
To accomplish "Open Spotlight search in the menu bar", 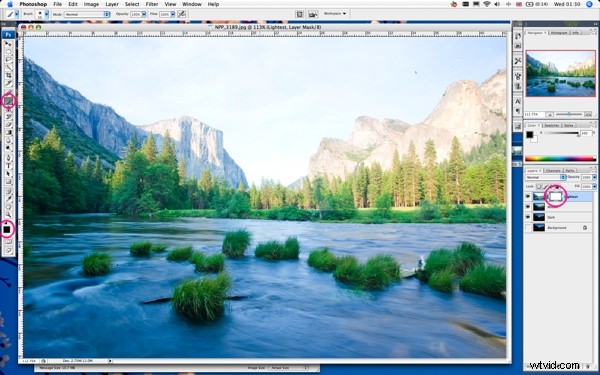I will click(589, 4).
